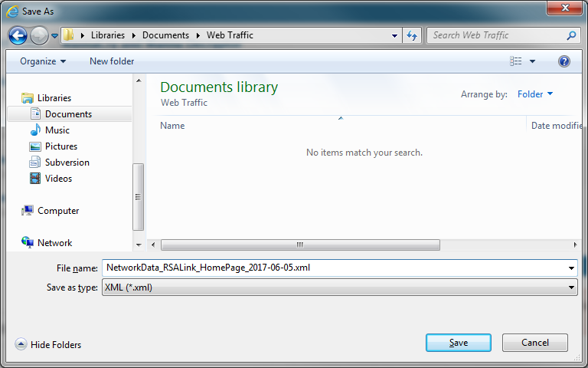Click the Libraries folder icon

coord(28,98)
